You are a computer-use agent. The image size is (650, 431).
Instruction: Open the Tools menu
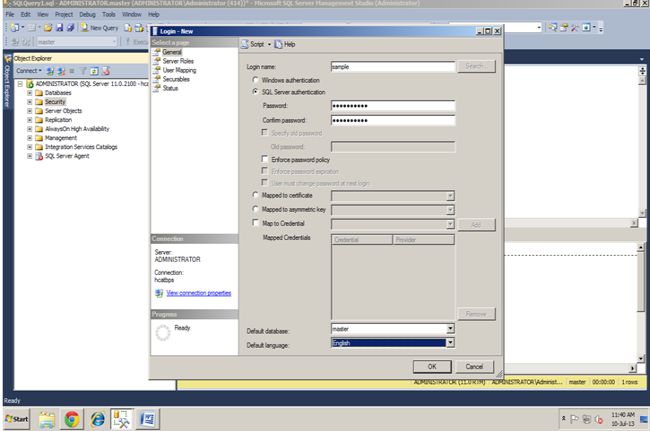click(109, 15)
